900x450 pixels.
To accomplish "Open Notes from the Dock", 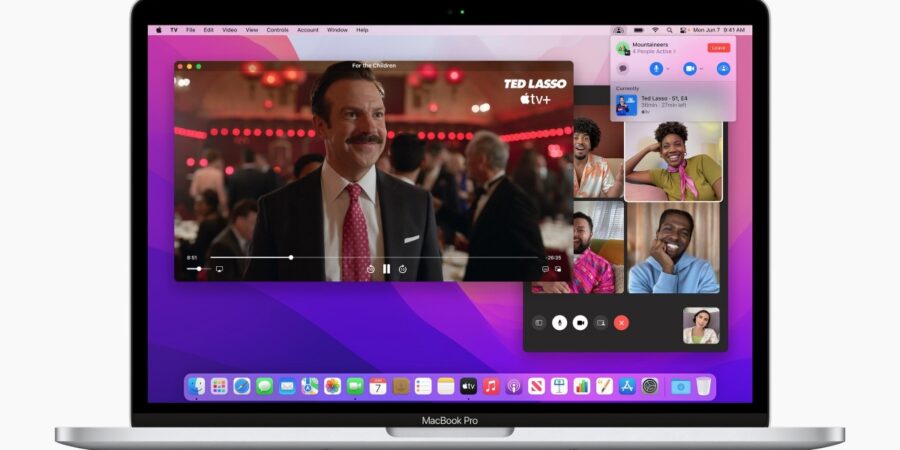I will coord(445,386).
